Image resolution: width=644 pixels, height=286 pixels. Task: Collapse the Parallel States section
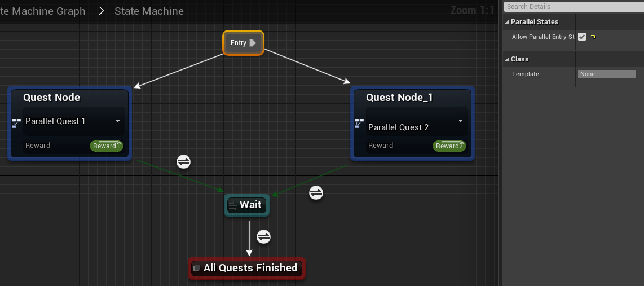(x=506, y=22)
